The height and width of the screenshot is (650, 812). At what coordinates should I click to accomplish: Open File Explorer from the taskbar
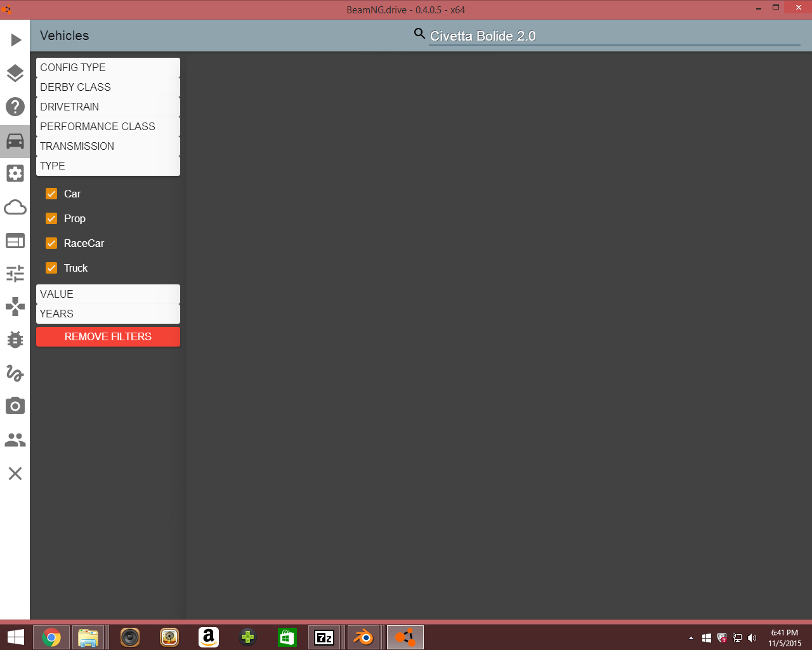coord(89,637)
